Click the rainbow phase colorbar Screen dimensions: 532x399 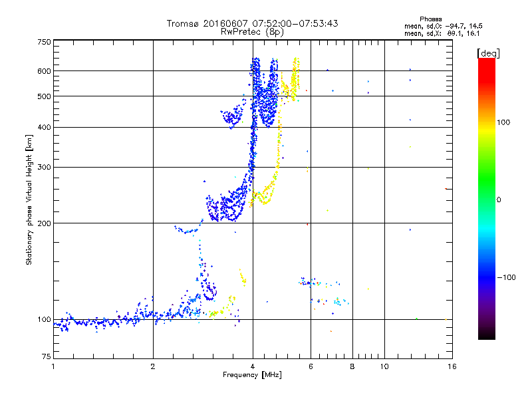click(487, 199)
